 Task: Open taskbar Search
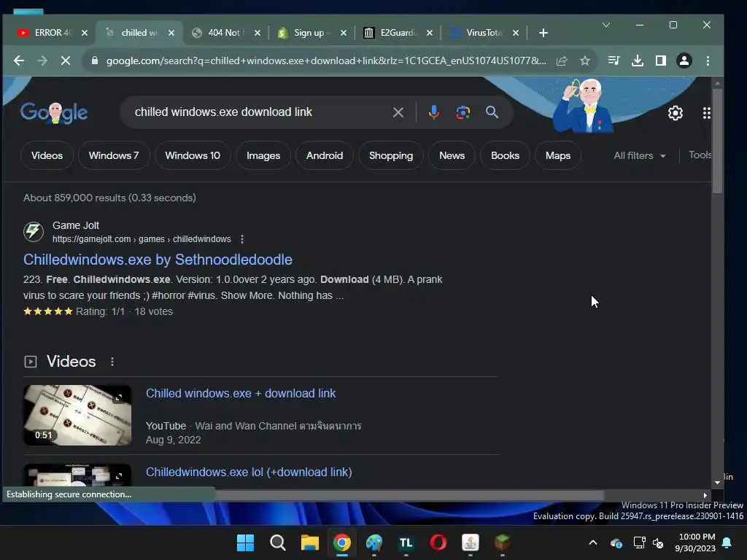coord(278,542)
